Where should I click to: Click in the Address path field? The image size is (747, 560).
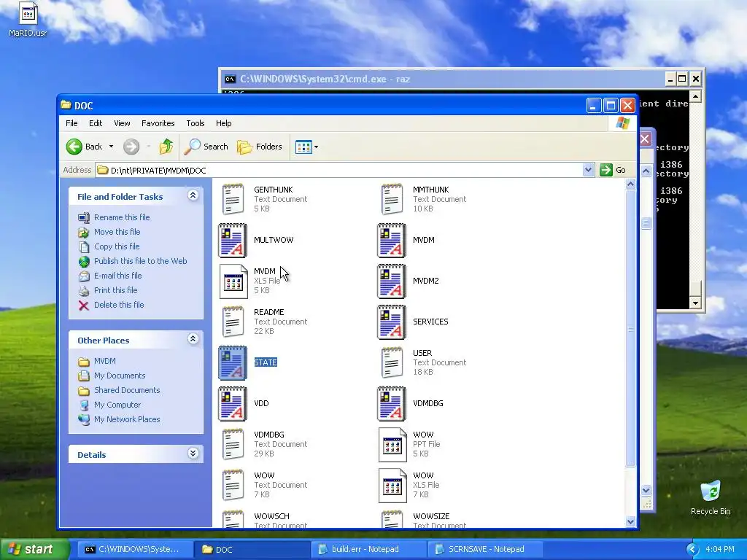tap(338, 170)
